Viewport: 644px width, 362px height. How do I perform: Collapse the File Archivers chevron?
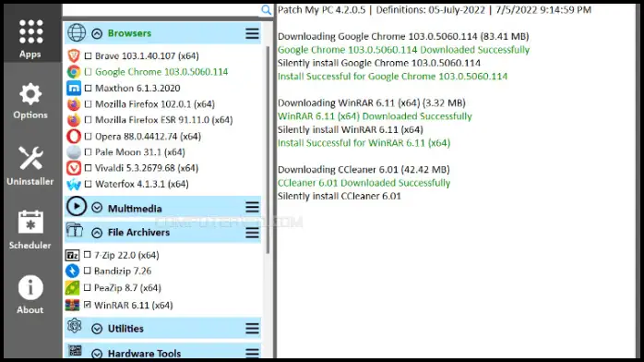point(97,234)
